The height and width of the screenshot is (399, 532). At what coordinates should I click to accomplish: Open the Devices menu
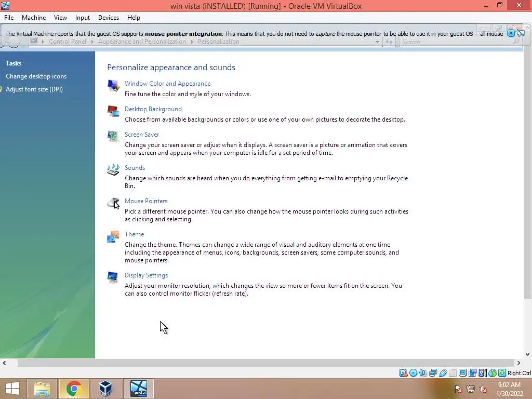[x=109, y=18]
